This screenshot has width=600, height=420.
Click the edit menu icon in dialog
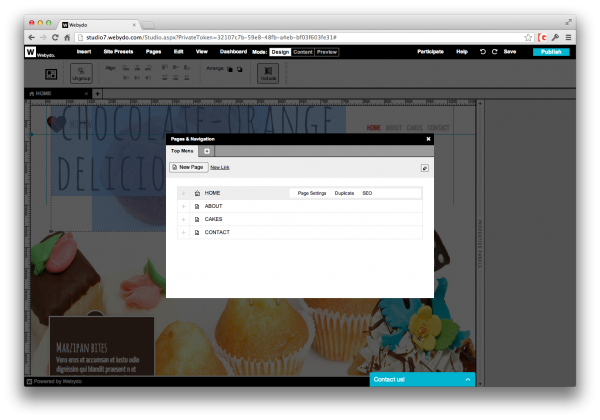point(425,168)
